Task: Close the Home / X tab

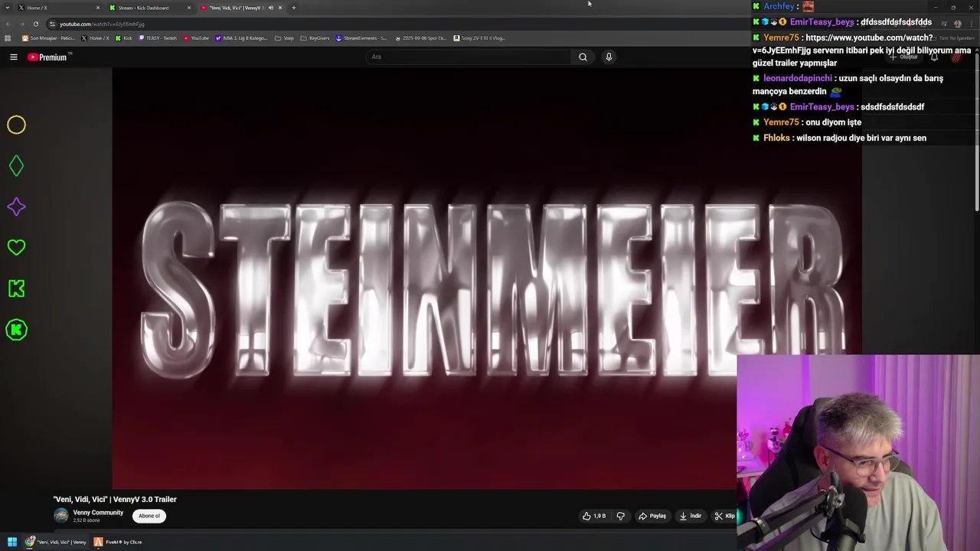Action: [98, 8]
